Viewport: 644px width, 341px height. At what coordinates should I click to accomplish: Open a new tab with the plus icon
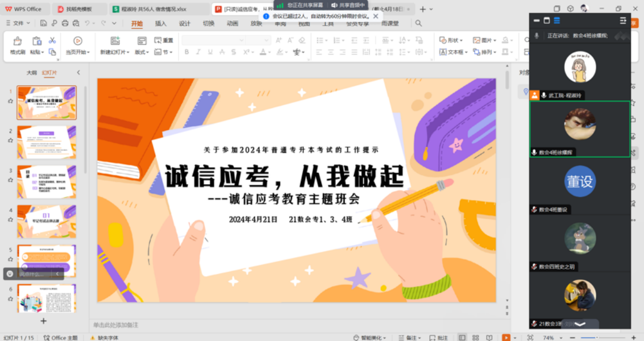tap(422, 9)
